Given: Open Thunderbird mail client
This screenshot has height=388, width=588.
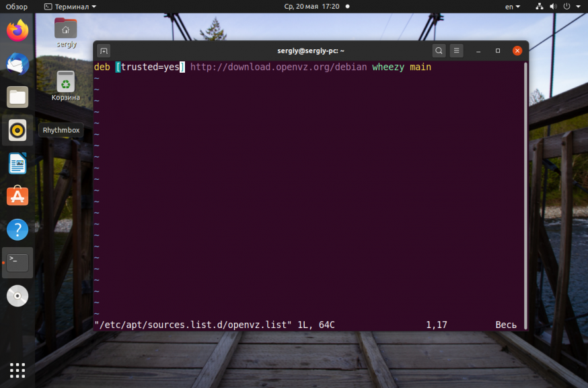Looking at the screenshot, I should [x=17, y=63].
